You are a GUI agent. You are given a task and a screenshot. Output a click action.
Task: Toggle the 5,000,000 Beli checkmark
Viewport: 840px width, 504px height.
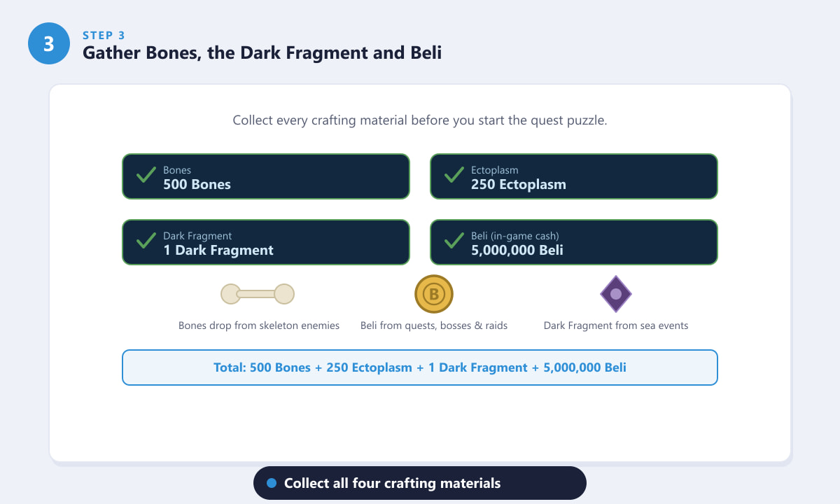click(x=454, y=241)
